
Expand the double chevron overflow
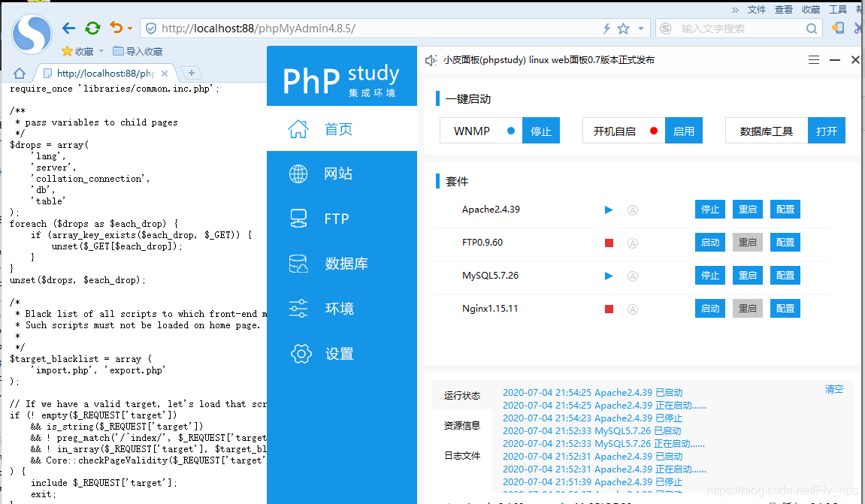pyautogui.click(x=735, y=9)
